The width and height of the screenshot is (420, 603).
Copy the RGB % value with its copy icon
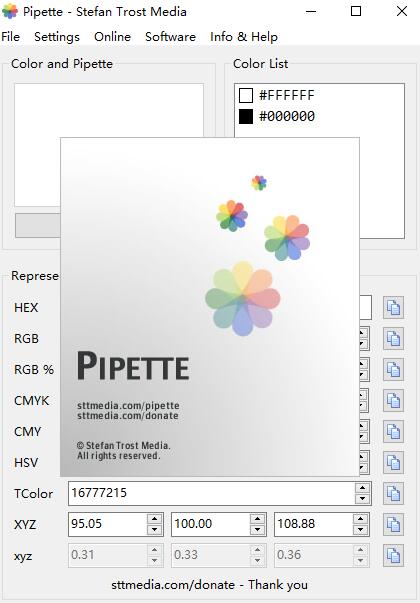(393, 370)
